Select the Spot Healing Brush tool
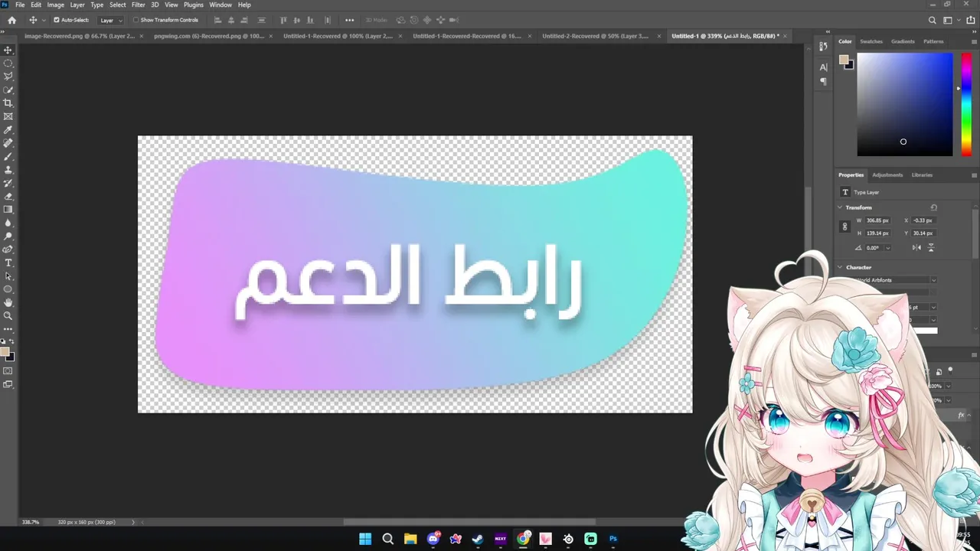Screen dimensions: 980x551 (8, 143)
